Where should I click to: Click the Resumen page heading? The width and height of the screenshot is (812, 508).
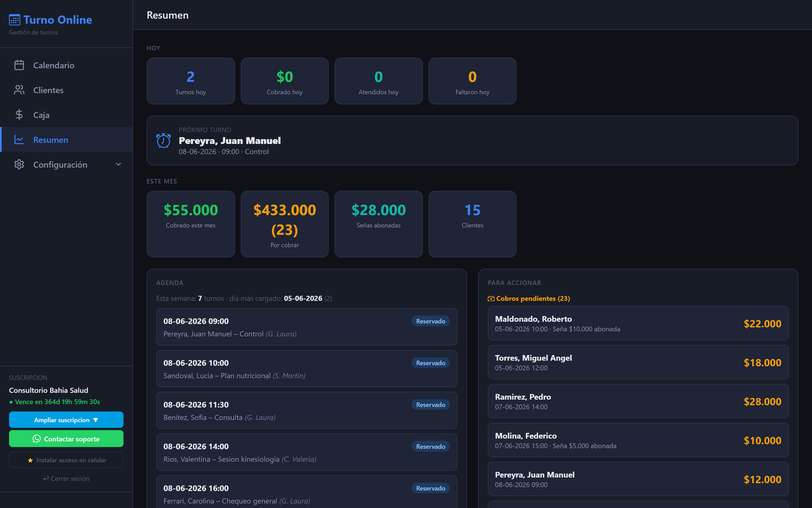[x=167, y=15]
